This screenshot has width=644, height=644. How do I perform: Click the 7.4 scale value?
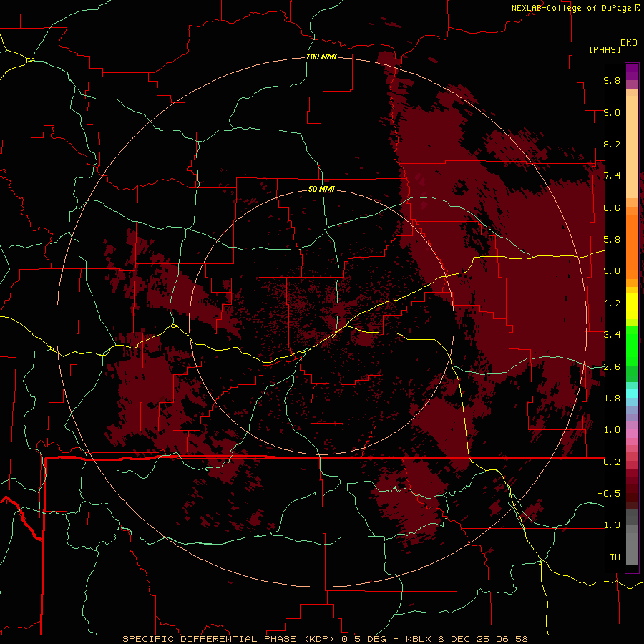pos(612,176)
